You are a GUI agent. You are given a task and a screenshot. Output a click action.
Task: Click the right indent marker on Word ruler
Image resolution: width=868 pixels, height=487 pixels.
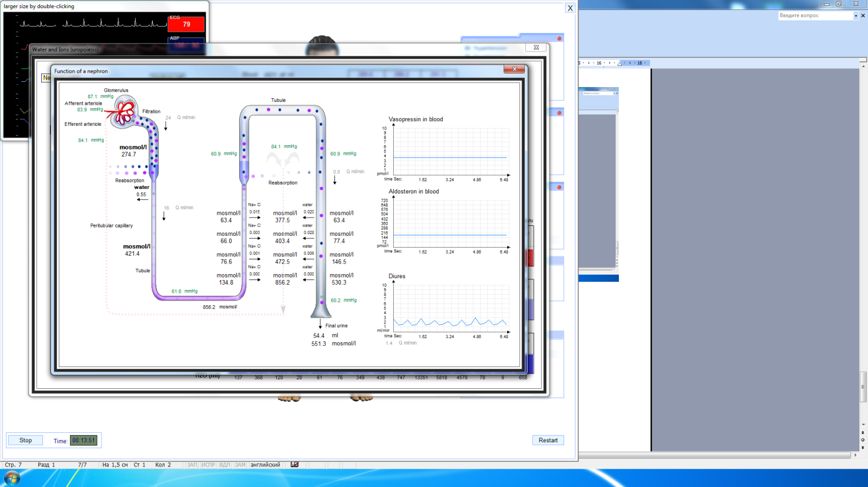point(619,64)
